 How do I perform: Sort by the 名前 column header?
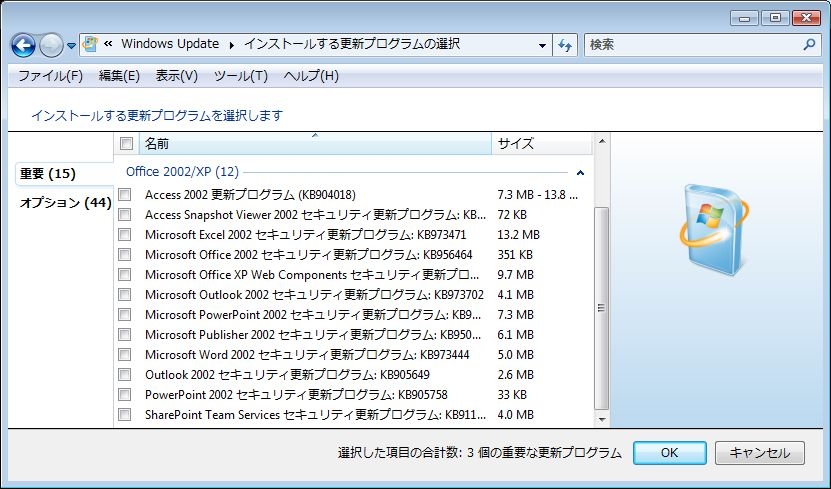[x=315, y=144]
